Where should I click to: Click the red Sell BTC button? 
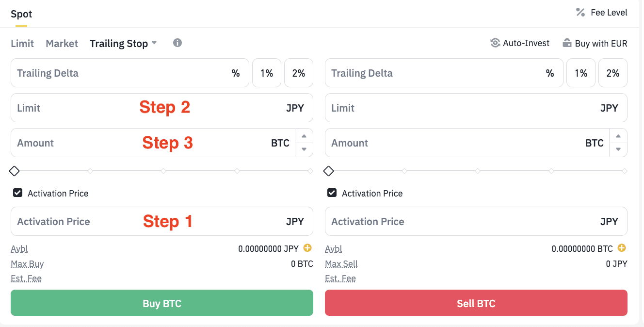tap(476, 303)
